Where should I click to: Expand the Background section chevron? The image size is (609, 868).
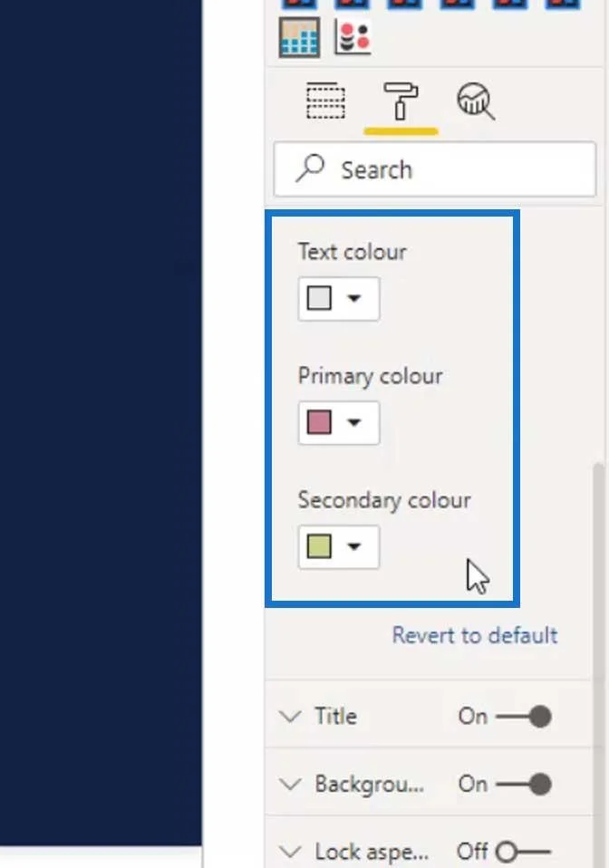[290, 784]
